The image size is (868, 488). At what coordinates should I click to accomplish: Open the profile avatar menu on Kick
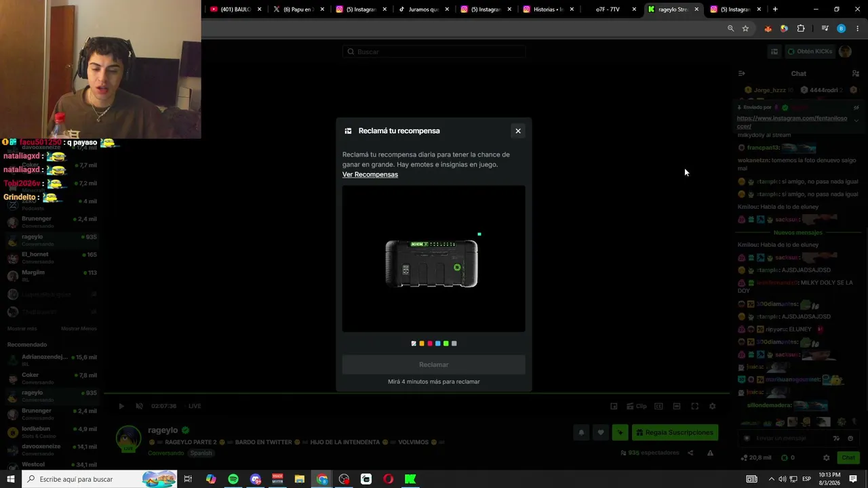(x=845, y=52)
